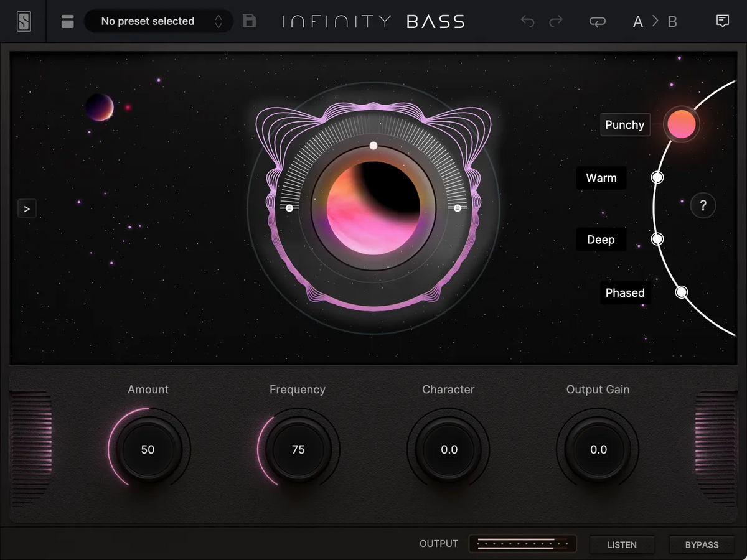This screenshot has height=560, width=747.
Task: Toggle Bypass on the plugin
Action: 702,544
